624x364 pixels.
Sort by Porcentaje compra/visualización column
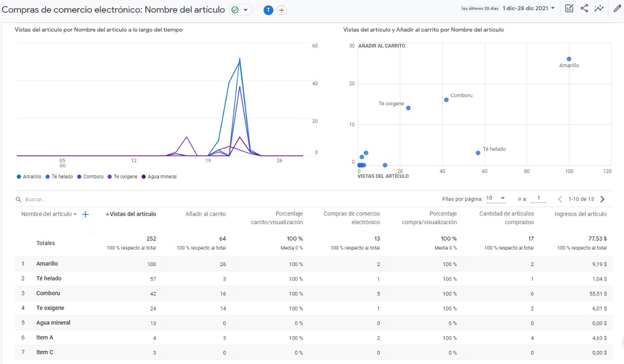[x=429, y=218]
